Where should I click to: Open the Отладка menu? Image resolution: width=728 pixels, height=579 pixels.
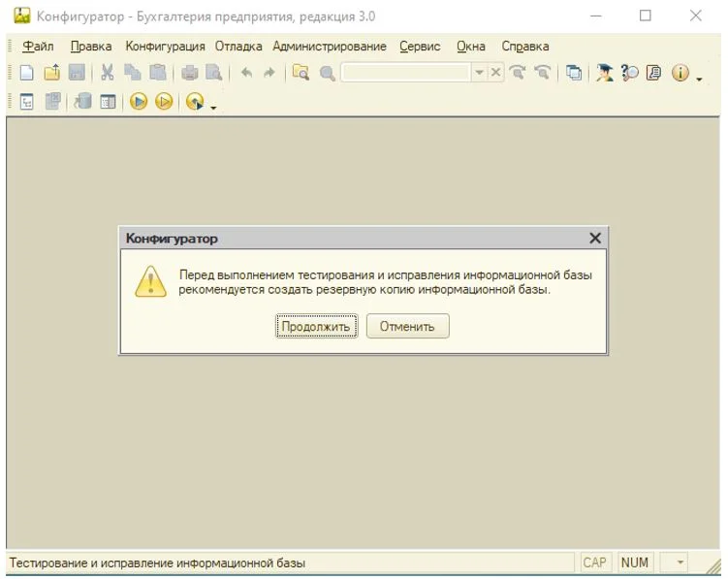click(238, 47)
